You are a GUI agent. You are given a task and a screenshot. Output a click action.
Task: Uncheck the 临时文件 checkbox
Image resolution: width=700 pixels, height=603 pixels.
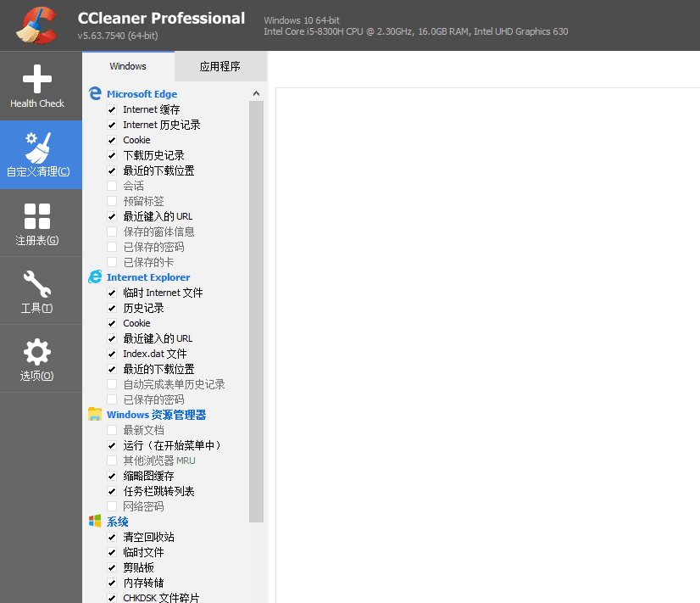click(x=112, y=552)
